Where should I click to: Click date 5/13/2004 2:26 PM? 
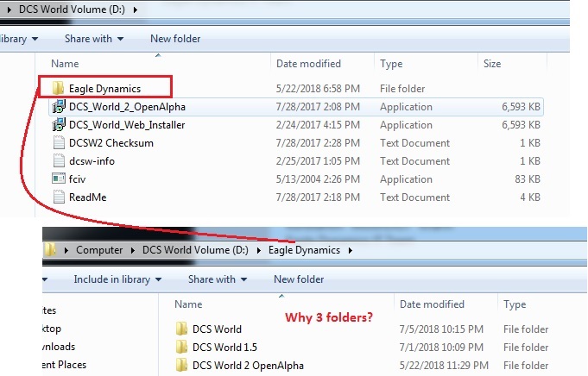coord(318,179)
